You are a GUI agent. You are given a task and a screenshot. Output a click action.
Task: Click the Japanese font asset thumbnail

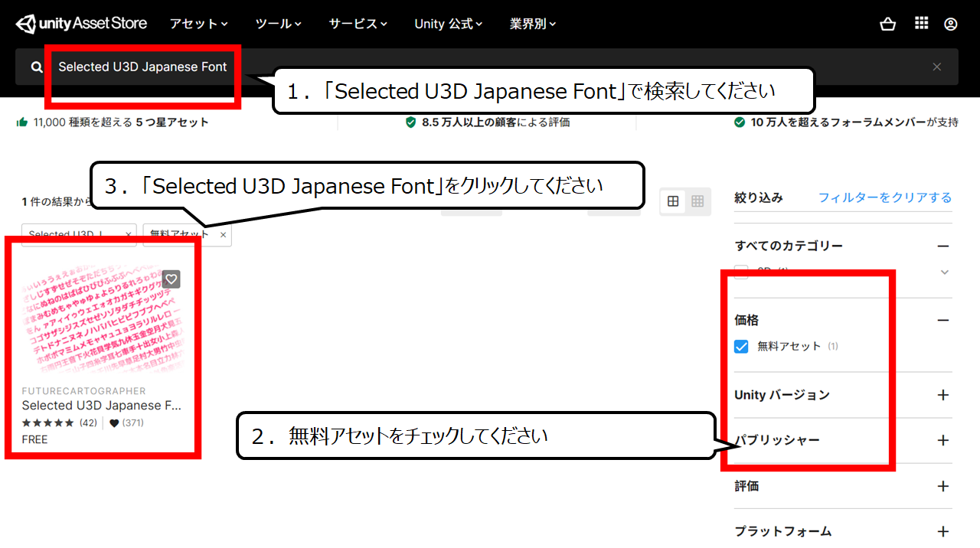point(103,320)
